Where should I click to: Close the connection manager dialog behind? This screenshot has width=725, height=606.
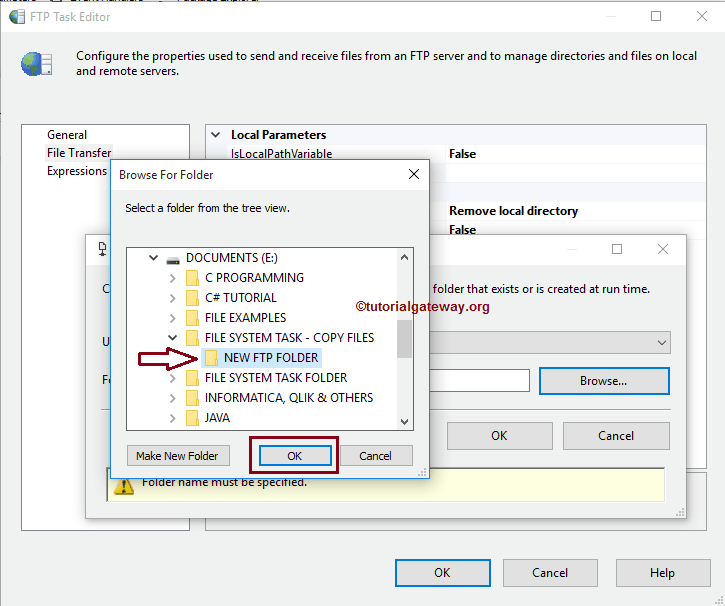[663, 249]
